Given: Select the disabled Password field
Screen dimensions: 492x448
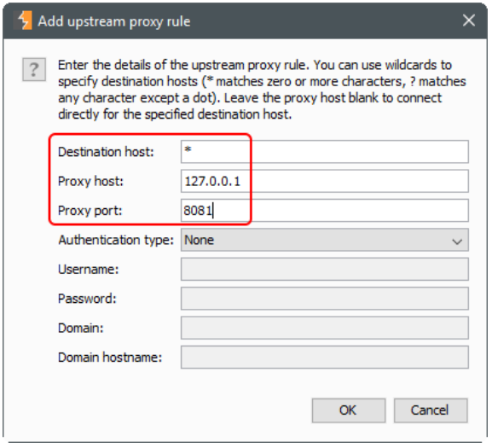Looking at the screenshot, I should (324, 299).
